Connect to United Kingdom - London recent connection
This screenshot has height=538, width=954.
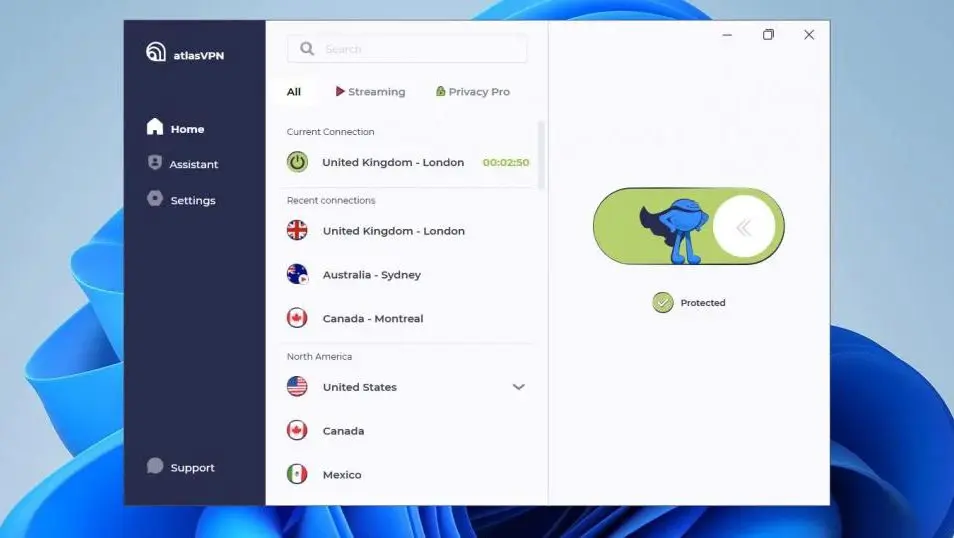pos(393,231)
